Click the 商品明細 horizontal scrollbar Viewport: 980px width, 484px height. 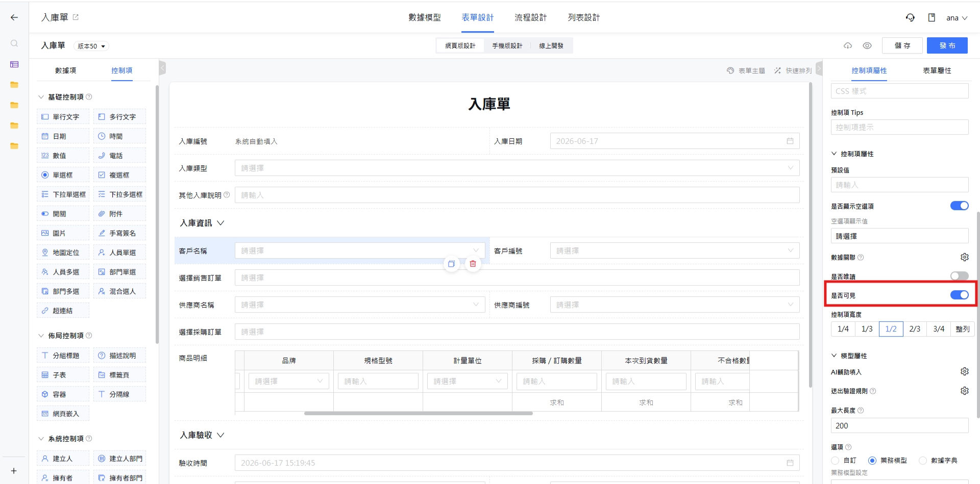419,413
